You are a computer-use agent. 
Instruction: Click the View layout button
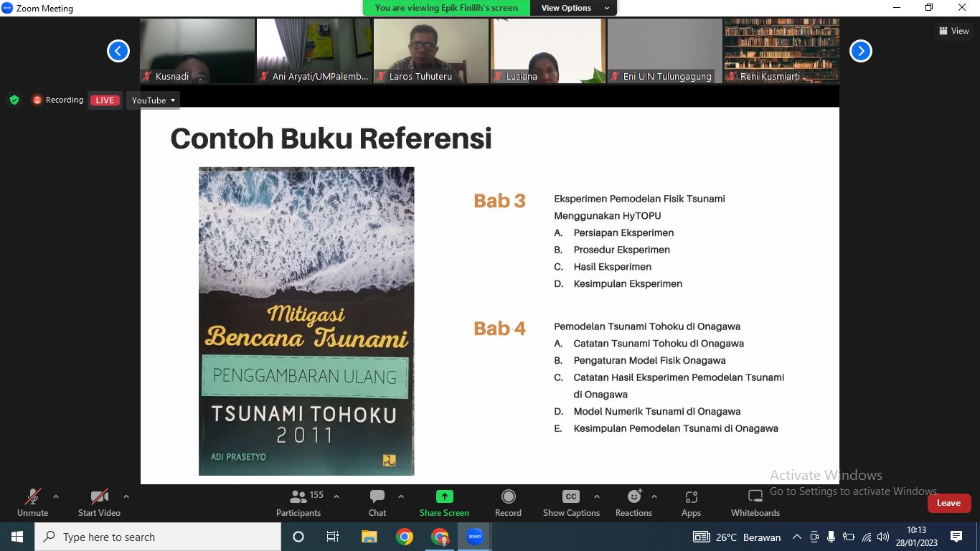pos(954,31)
